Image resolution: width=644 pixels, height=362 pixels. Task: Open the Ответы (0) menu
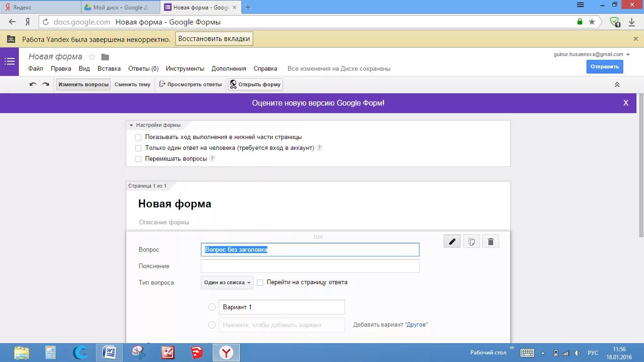point(143,68)
